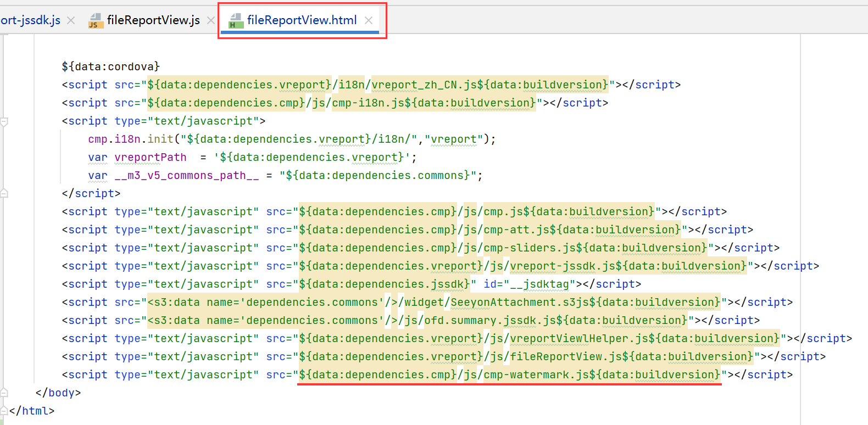The height and width of the screenshot is (425, 868).
Task: Click the __jsdktag id attribute value
Action: [539, 284]
